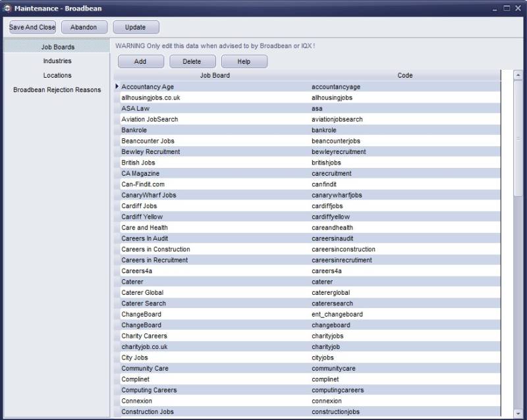
Task: Click the Save And Close button
Action: pyautogui.click(x=32, y=27)
